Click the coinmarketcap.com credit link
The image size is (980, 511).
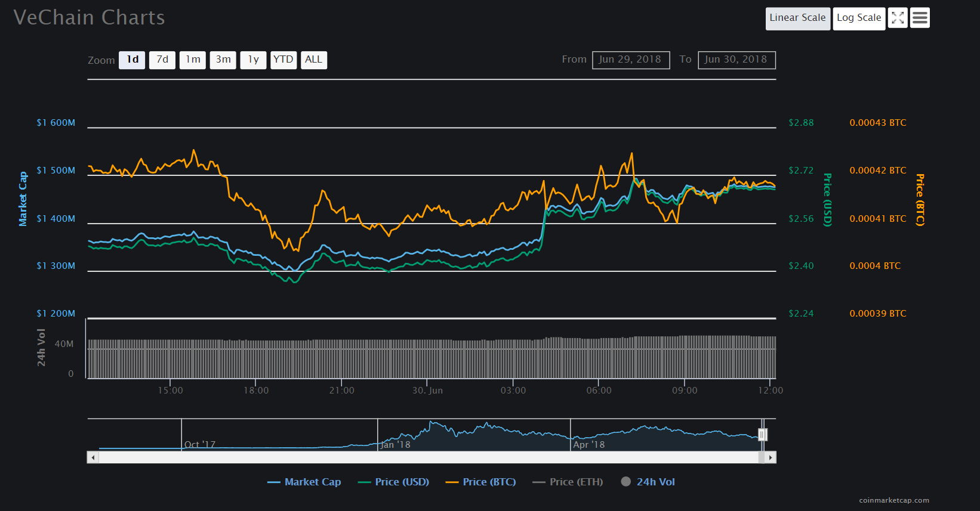click(x=894, y=500)
